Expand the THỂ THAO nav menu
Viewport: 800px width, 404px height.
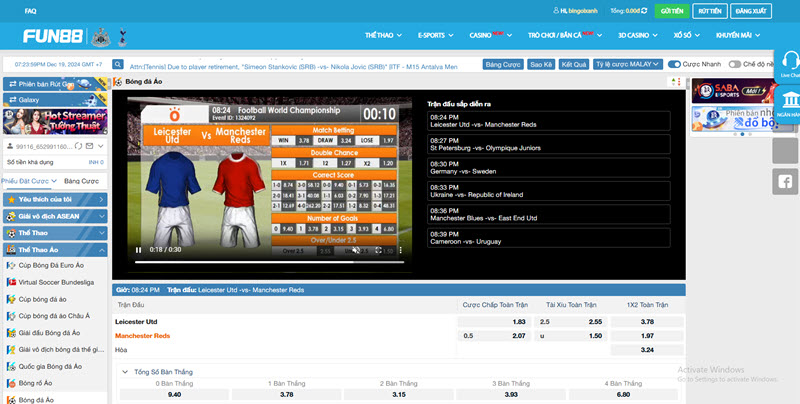[x=383, y=35]
